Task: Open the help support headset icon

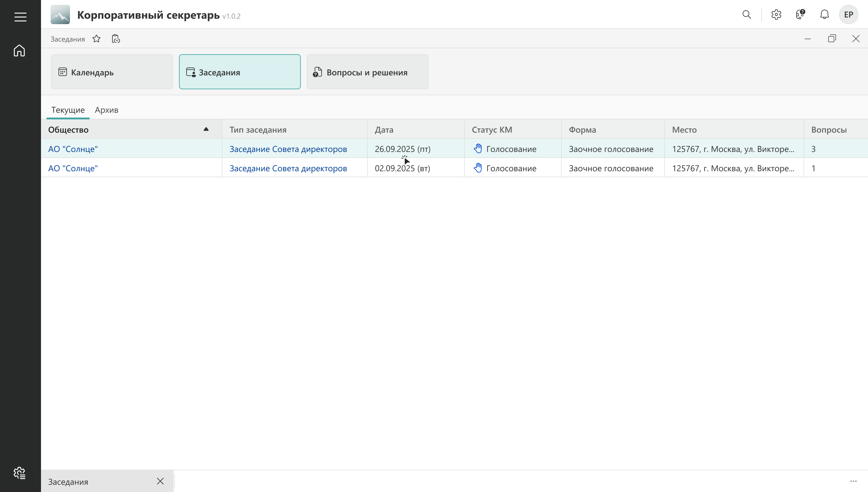Action: tap(800, 14)
